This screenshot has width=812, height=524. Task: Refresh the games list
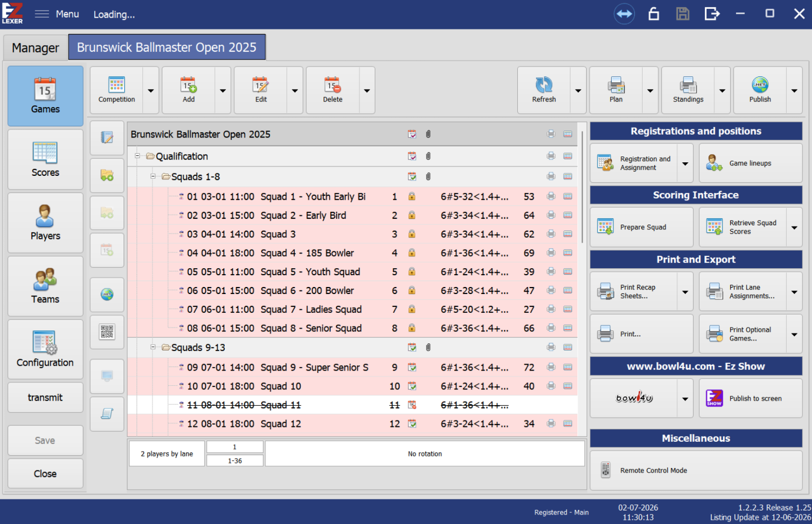pyautogui.click(x=544, y=90)
